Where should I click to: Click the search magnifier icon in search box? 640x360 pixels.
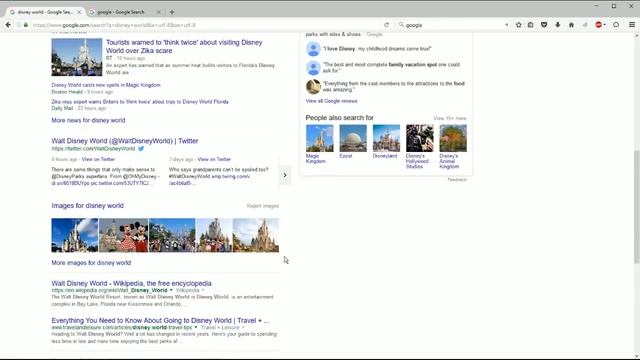(x=401, y=25)
